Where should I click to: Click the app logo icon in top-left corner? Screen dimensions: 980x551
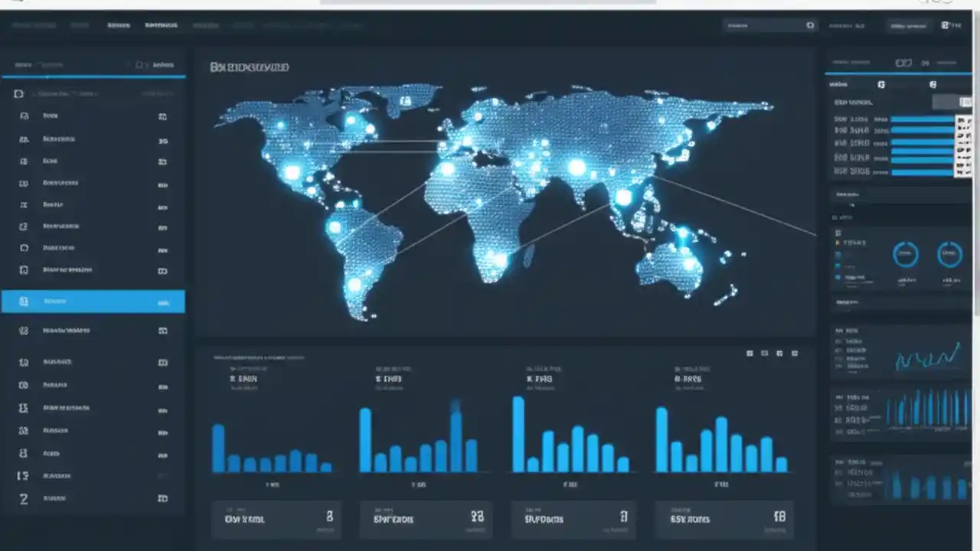click(x=11, y=4)
